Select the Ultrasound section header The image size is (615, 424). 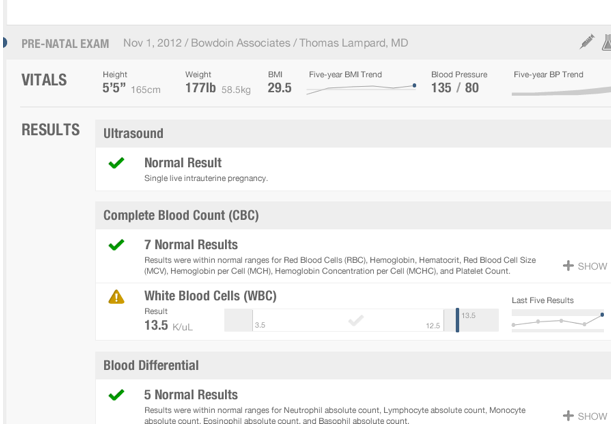point(133,133)
